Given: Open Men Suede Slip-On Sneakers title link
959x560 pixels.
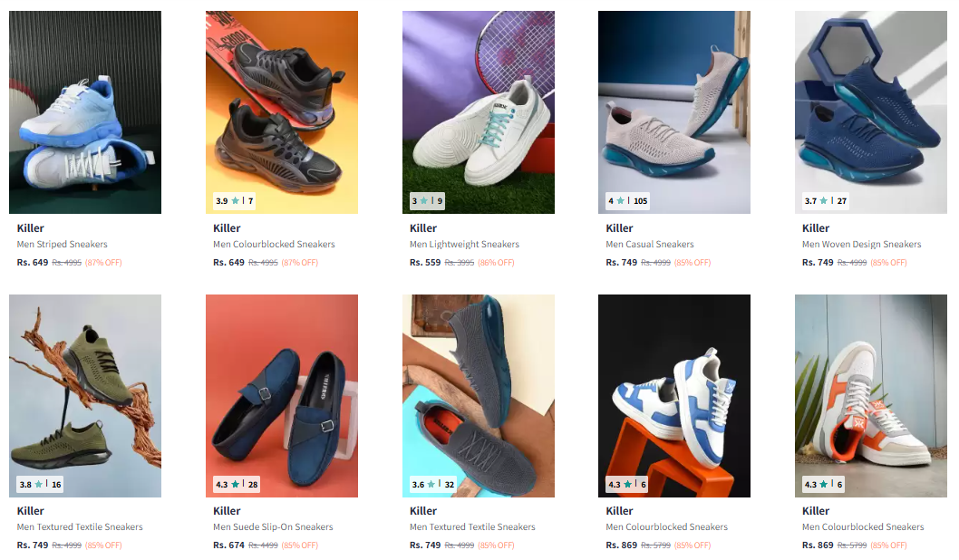Looking at the screenshot, I should click(x=274, y=526).
